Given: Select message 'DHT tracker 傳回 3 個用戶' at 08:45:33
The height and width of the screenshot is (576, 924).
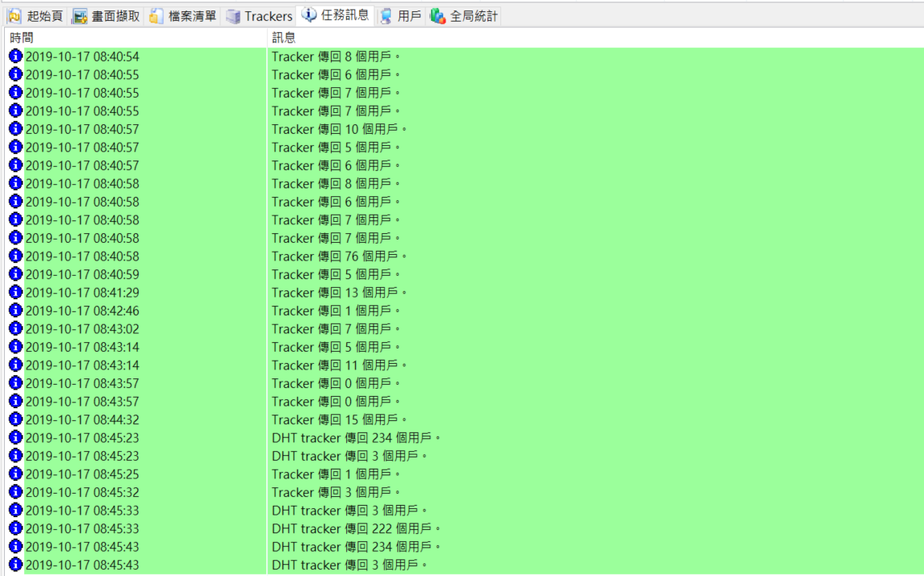Looking at the screenshot, I should click(349, 510).
